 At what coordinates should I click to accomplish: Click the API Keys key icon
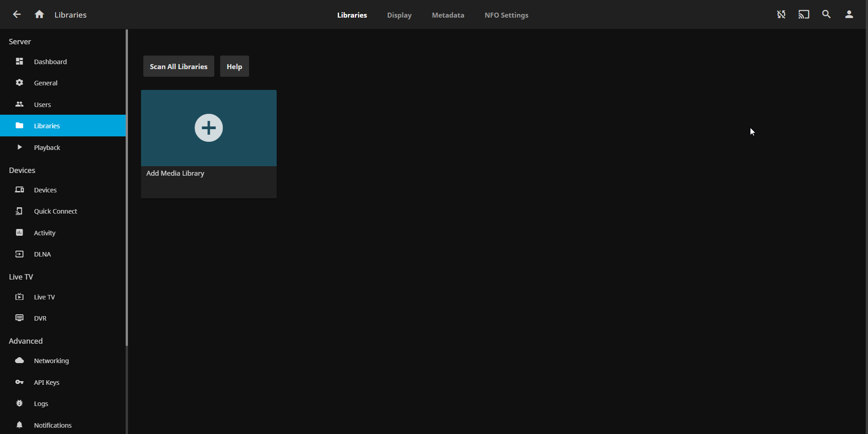tap(19, 382)
